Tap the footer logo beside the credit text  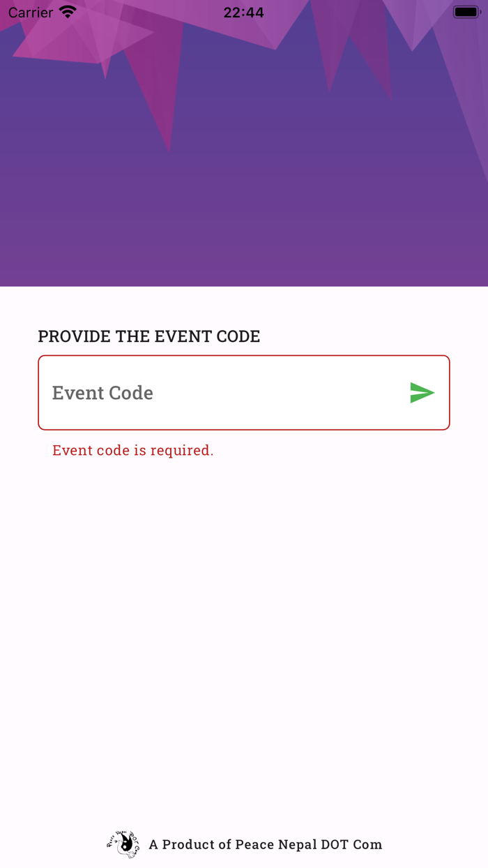tap(123, 844)
